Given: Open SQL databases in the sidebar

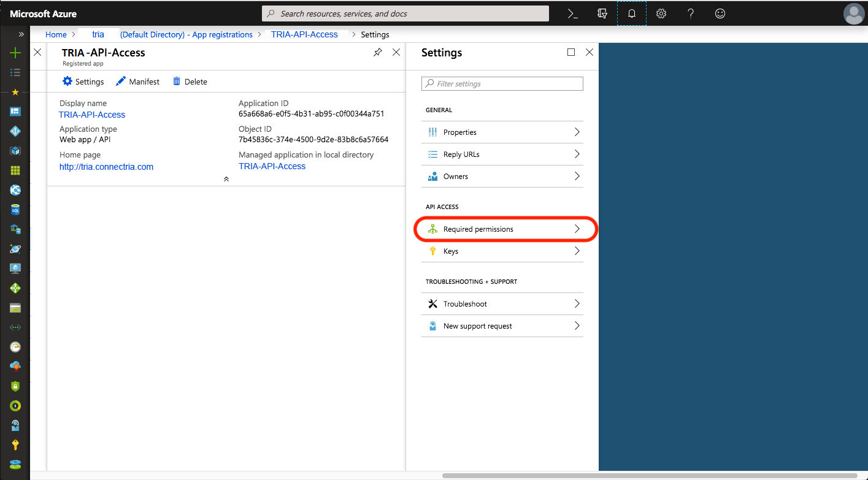Looking at the screenshot, I should point(15,210).
